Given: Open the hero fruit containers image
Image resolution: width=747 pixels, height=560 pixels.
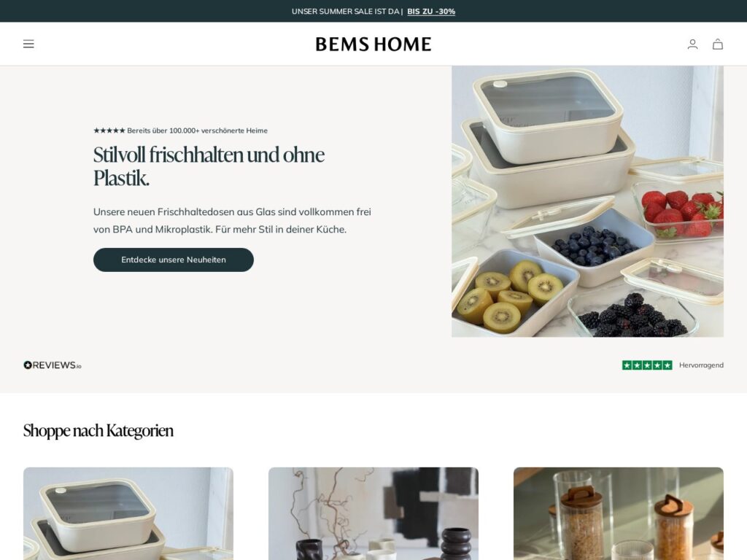Looking at the screenshot, I should (x=587, y=201).
